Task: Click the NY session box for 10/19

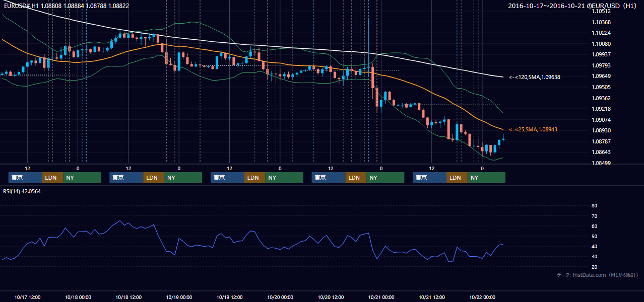Action: click(284, 178)
